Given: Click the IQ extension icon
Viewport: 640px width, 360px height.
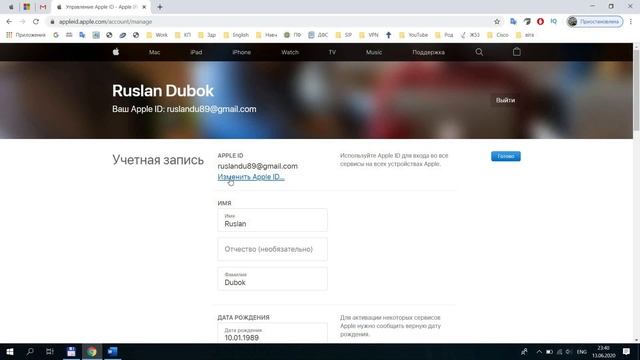Looking at the screenshot, I should click(553, 21).
